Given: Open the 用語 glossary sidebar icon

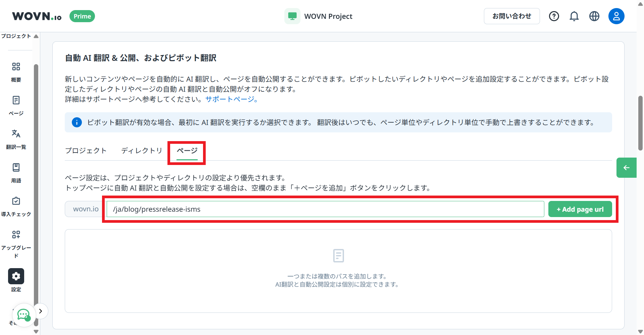Looking at the screenshot, I should 16,168.
